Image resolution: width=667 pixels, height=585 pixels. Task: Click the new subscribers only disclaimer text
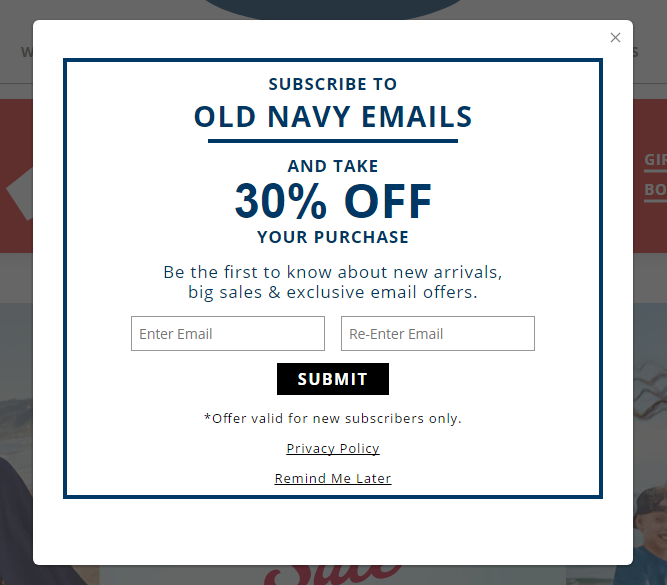tap(333, 419)
